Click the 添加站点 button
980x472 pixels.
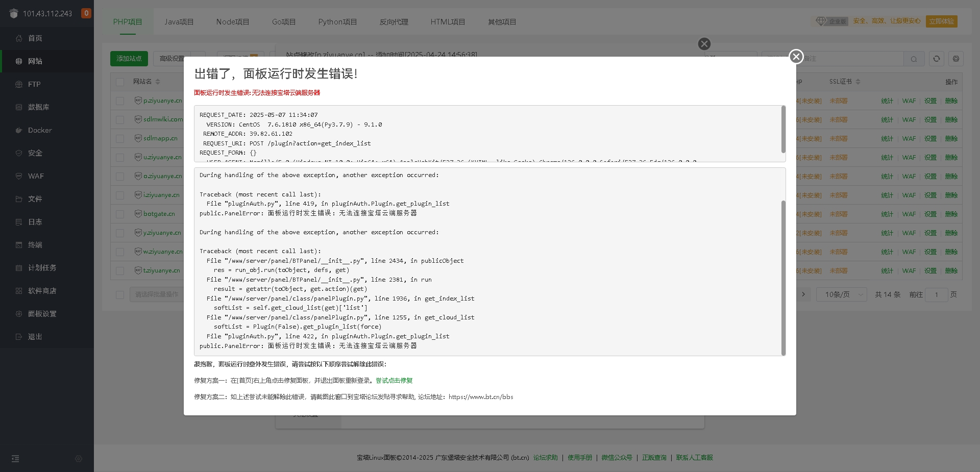tap(129, 59)
